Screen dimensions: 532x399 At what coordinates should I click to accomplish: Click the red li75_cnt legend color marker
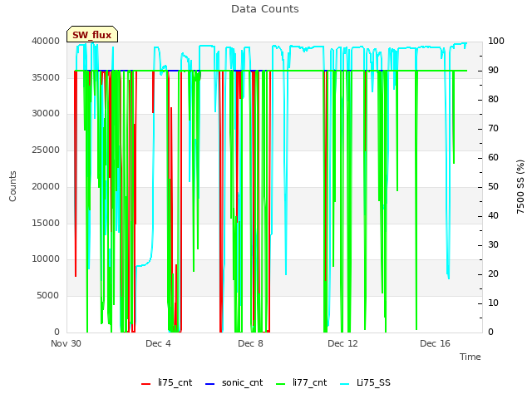tap(146, 384)
